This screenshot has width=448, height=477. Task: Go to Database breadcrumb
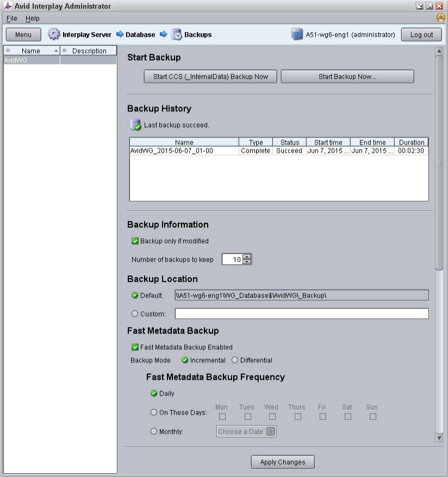click(140, 34)
